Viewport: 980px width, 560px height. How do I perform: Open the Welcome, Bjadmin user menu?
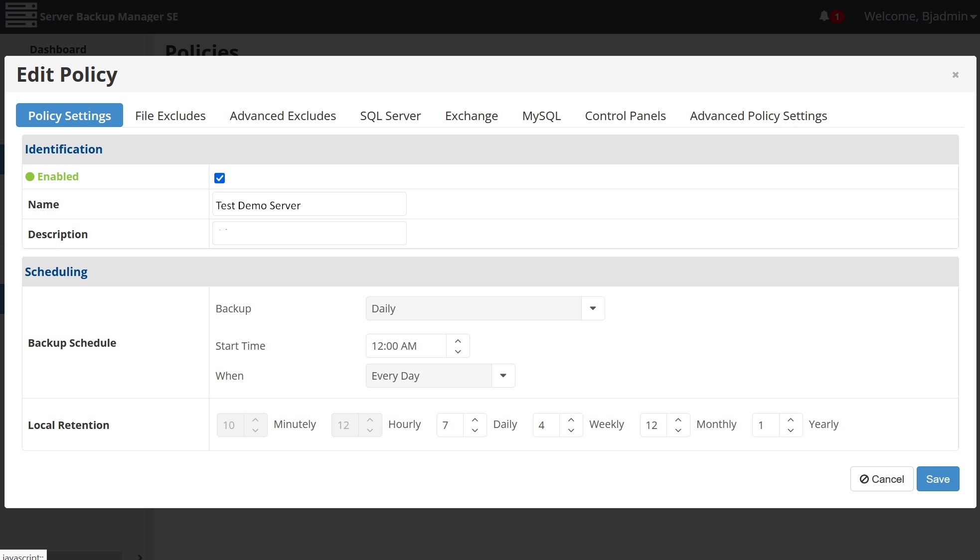920,16
